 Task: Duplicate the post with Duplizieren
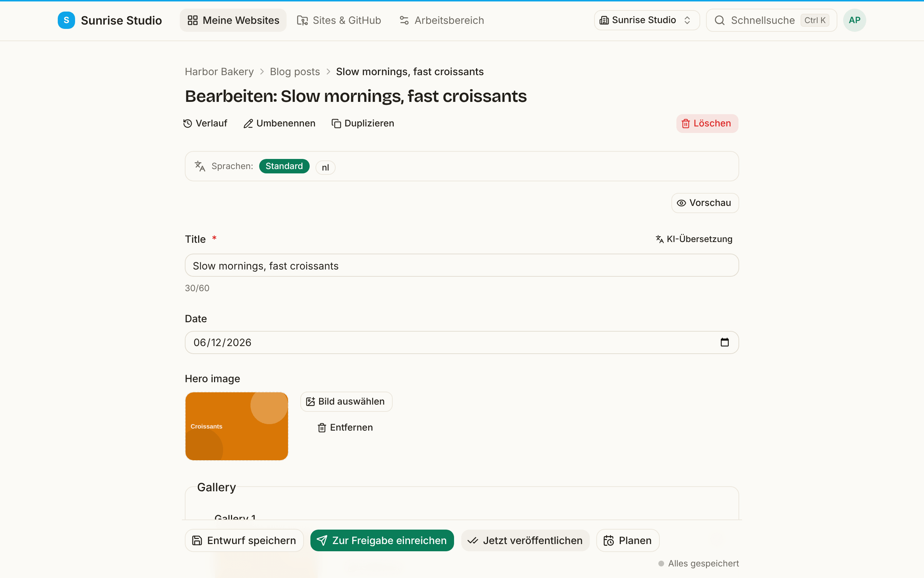pyautogui.click(x=363, y=123)
